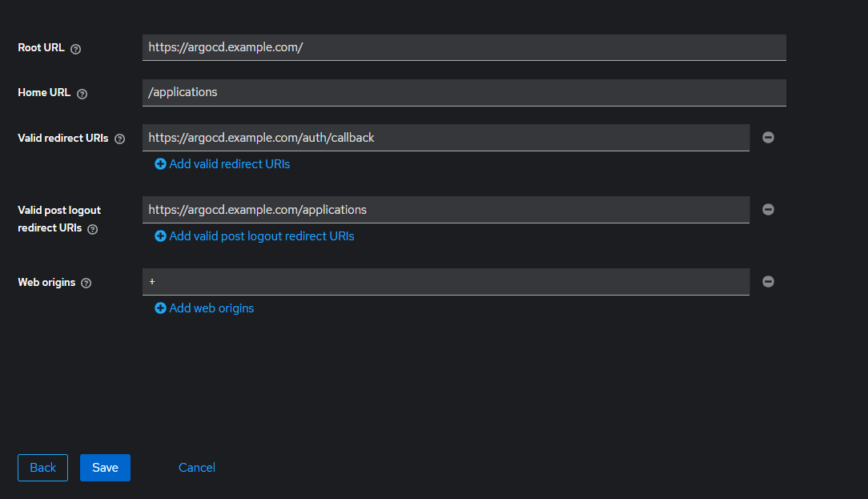Remove the post logout redirect URI entry
The image size is (868, 499).
[768, 210]
